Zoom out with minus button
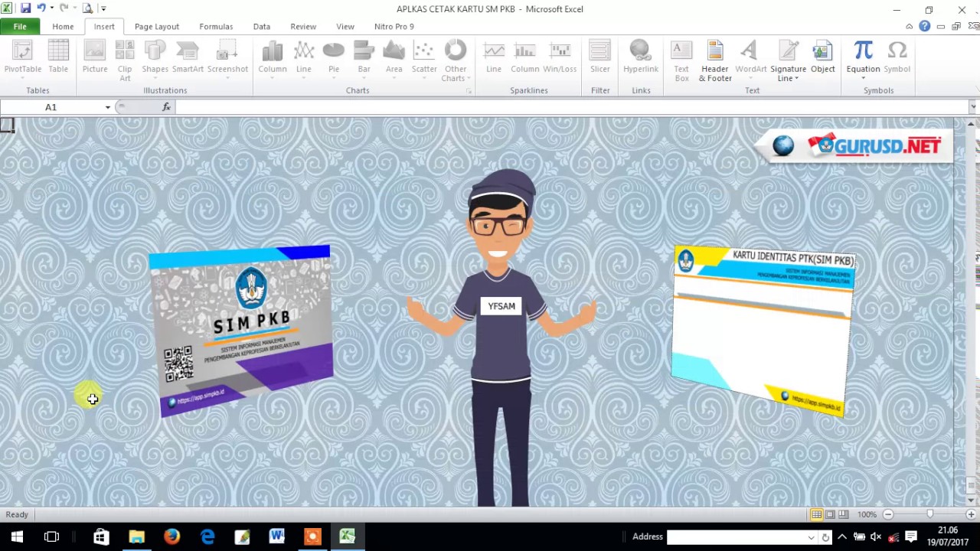Viewport: 980px width, 551px height. pos(888,514)
